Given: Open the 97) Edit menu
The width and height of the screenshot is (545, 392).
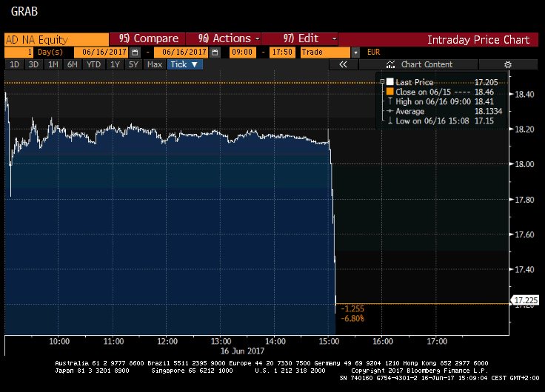Looking at the screenshot, I should tap(300, 39).
